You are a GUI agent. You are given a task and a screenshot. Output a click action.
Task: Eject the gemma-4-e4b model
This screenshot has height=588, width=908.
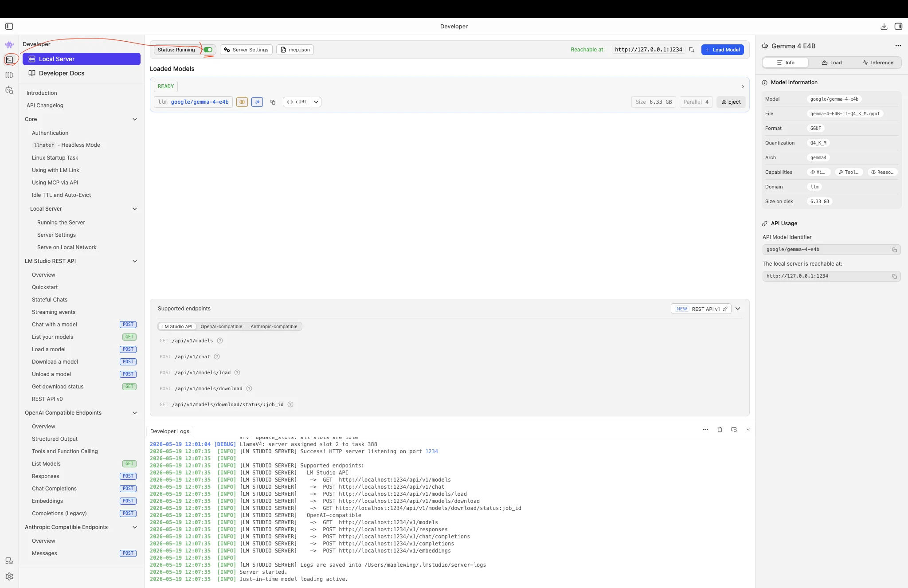point(731,102)
